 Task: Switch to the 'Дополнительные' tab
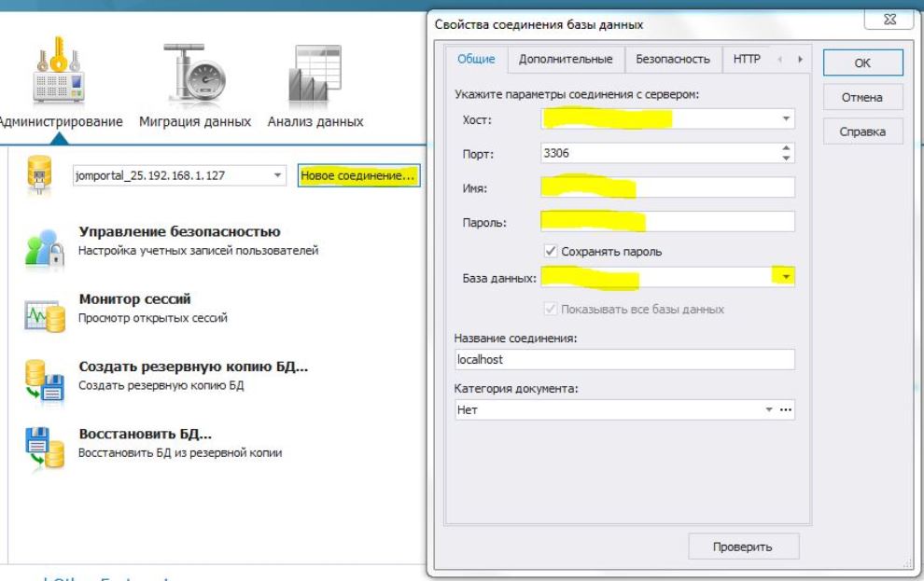(x=566, y=59)
